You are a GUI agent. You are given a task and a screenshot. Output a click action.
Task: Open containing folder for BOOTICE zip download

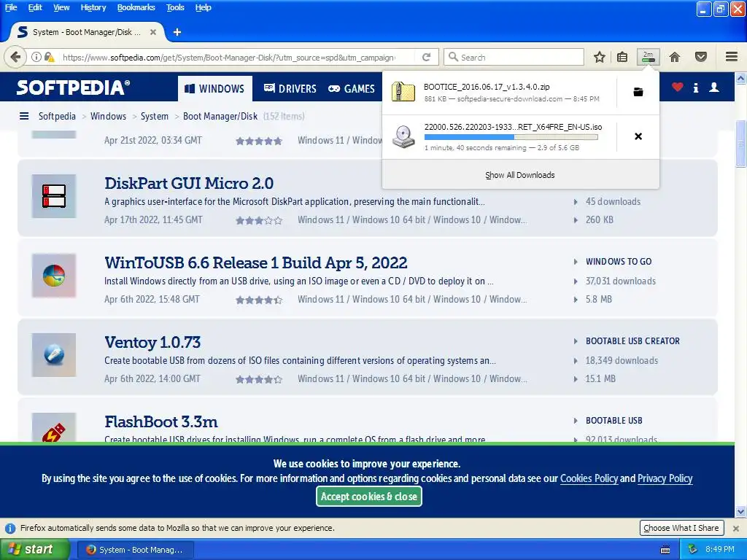click(638, 92)
